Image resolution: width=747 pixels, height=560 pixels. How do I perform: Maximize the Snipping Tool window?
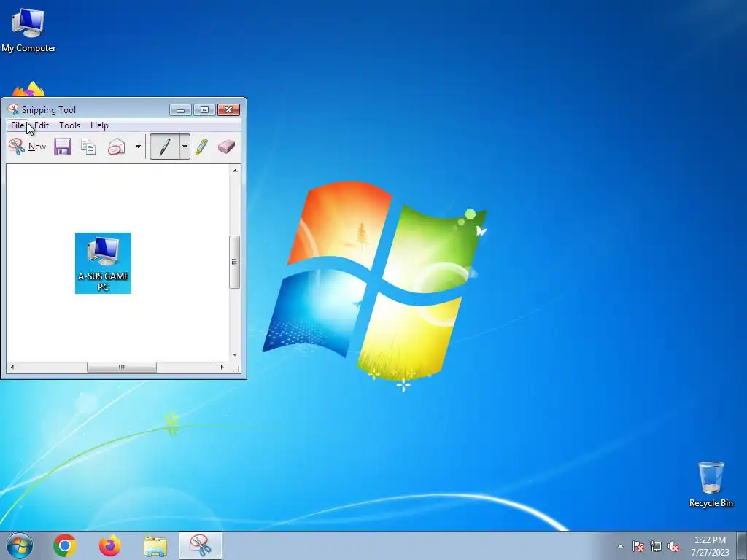204,110
